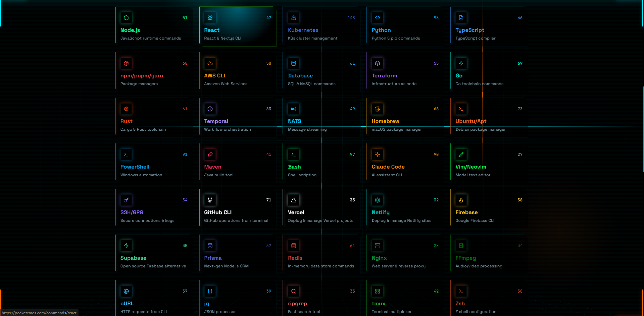Click the Zsh terminal prompt icon

coord(461,291)
